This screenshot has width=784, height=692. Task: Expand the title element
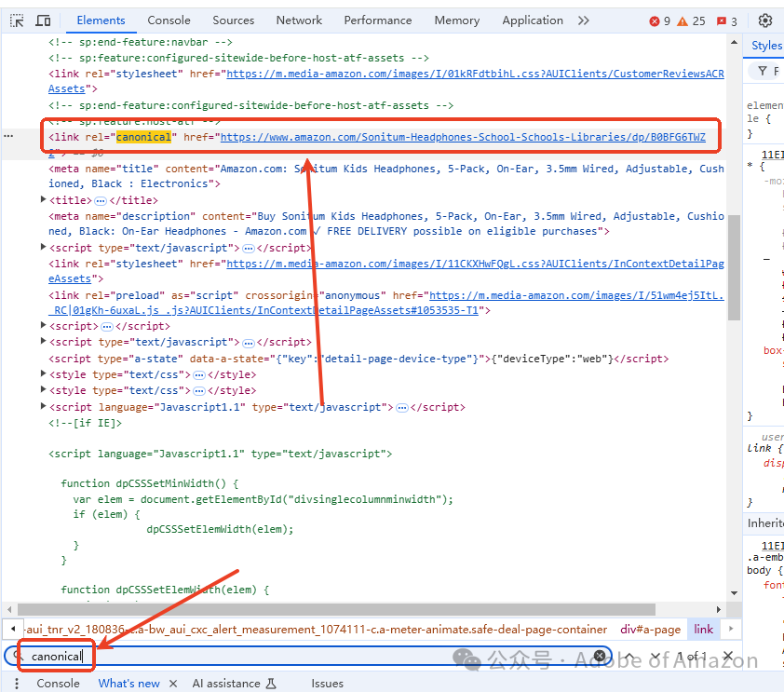43,199
